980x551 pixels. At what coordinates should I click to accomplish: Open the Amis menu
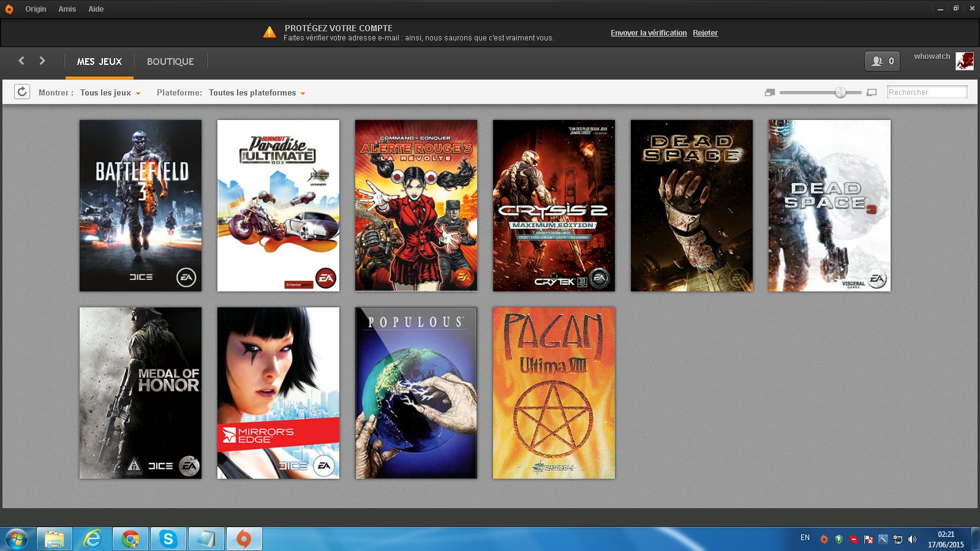67,9
